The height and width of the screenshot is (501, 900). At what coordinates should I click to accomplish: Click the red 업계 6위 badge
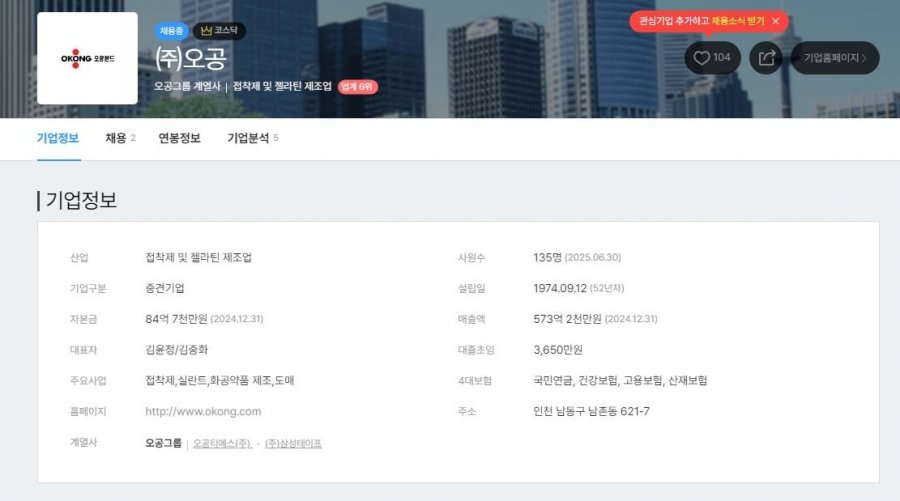(357, 86)
